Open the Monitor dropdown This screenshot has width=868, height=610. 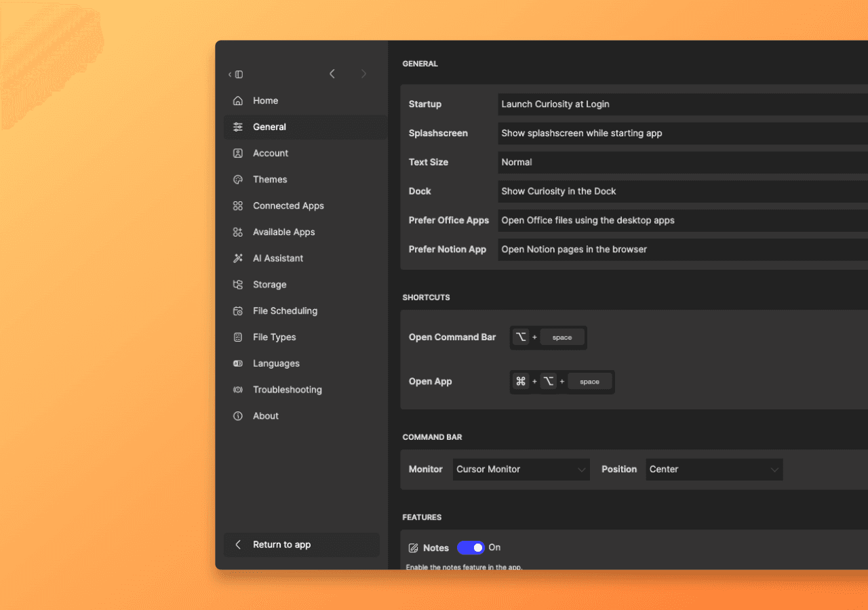[x=521, y=469]
